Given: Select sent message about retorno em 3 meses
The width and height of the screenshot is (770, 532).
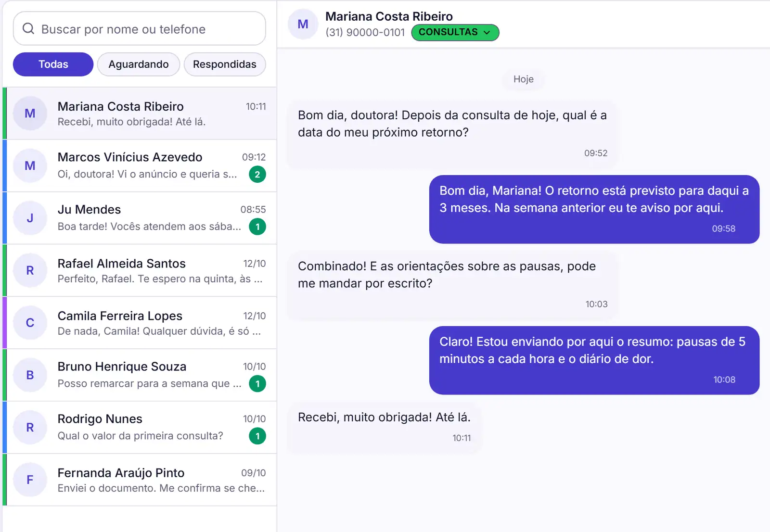Looking at the screenshot, I should click(594, 209).
